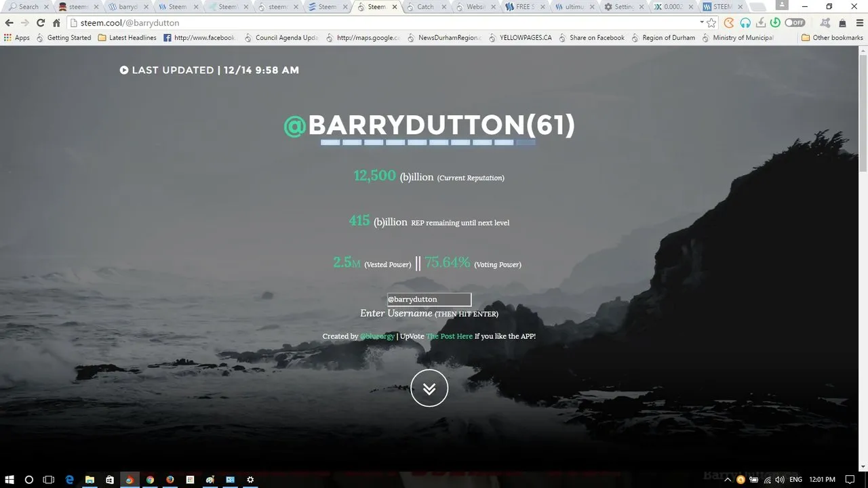Switch to the Catch tab
The height and width of the screenshot is (488, 868).
pyautogui.click(x=426, y=7)
